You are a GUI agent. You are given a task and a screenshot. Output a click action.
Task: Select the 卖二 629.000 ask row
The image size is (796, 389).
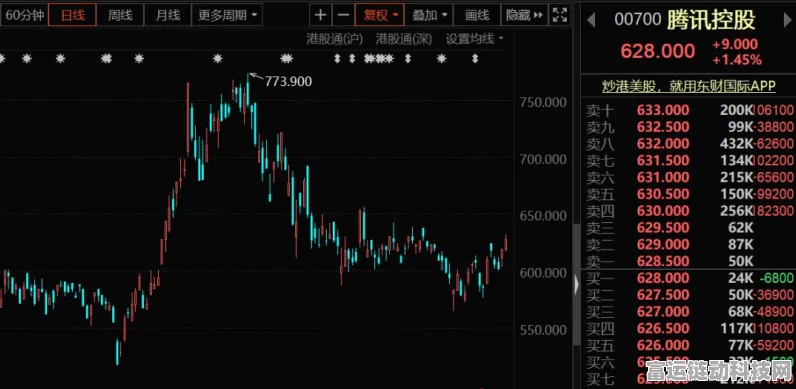point(689,244)
